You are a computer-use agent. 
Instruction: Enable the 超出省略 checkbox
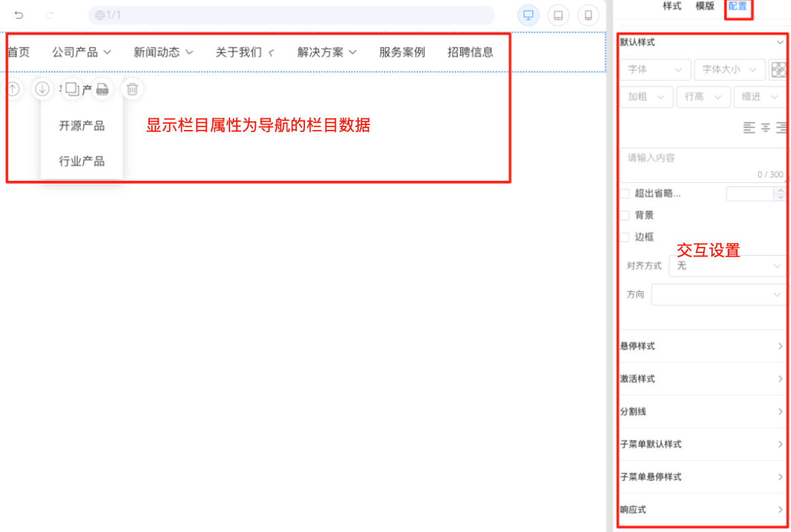pyautogui.click(x=625, y=194)
